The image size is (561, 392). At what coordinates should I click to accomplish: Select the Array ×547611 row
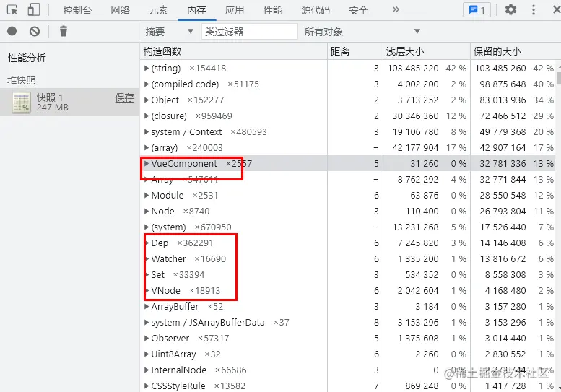coord(348,179)
